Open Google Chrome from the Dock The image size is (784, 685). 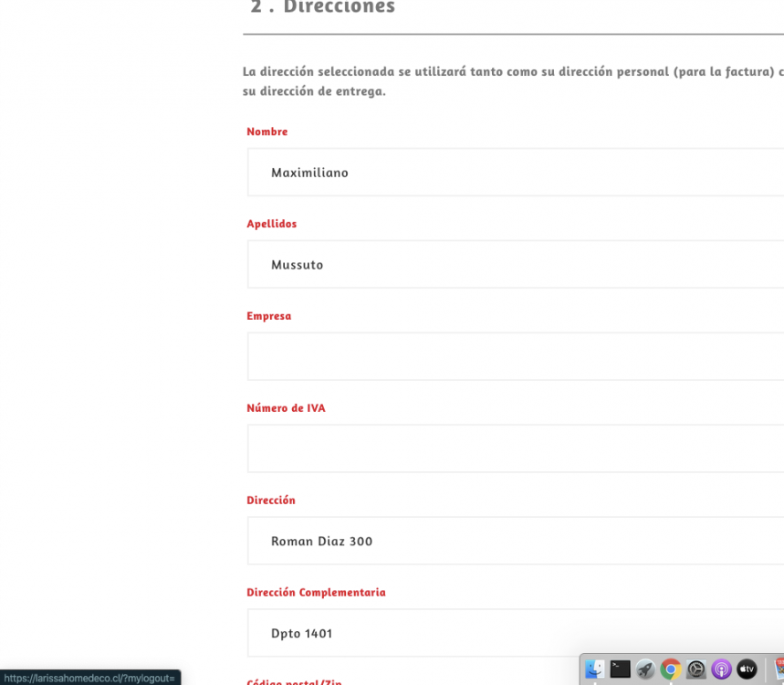(x=671, y=669)
